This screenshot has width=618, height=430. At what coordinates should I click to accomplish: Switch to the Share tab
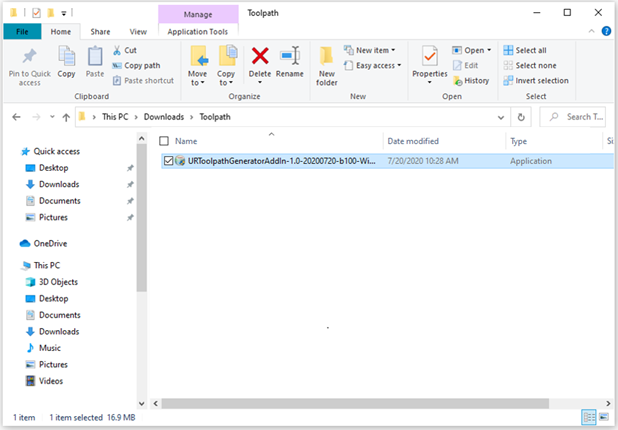(x=100, y=32)
